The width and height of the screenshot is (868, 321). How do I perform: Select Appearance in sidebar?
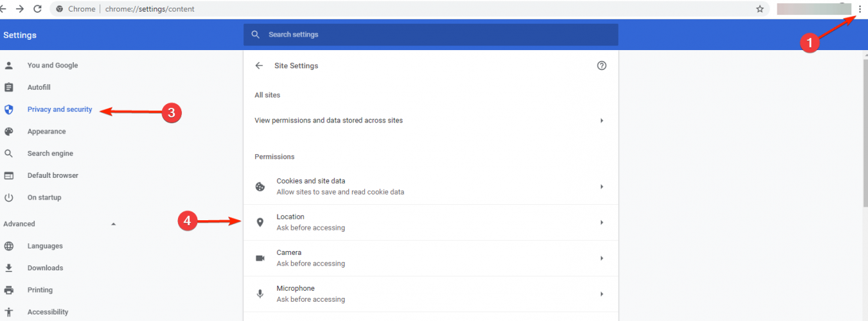point(46,132)
